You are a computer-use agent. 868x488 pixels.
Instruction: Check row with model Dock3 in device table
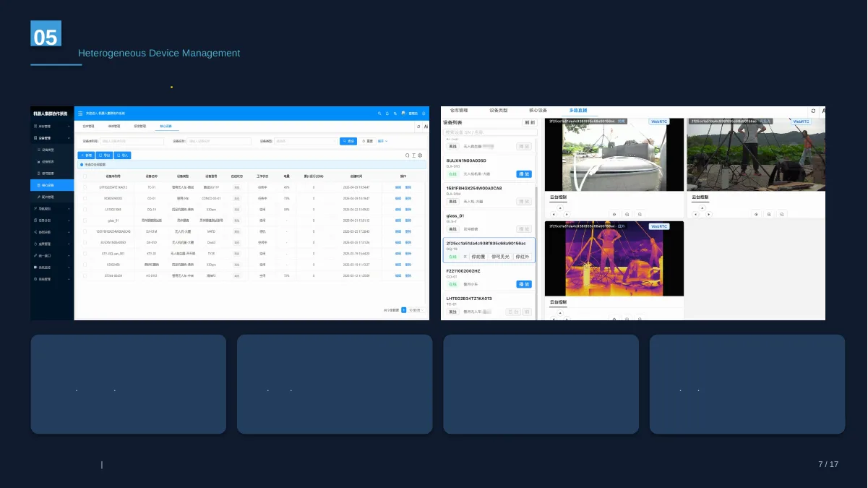coord(85,242)
